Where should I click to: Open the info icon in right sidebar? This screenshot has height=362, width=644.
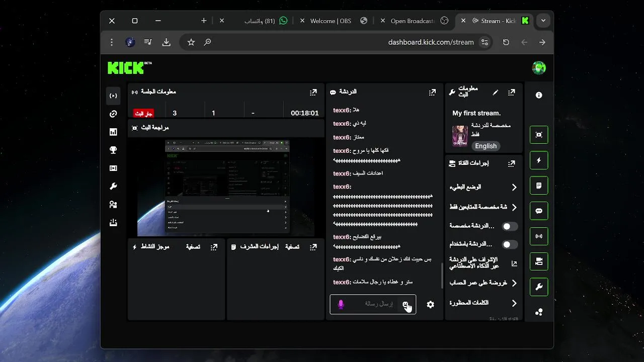coord(539,95)
